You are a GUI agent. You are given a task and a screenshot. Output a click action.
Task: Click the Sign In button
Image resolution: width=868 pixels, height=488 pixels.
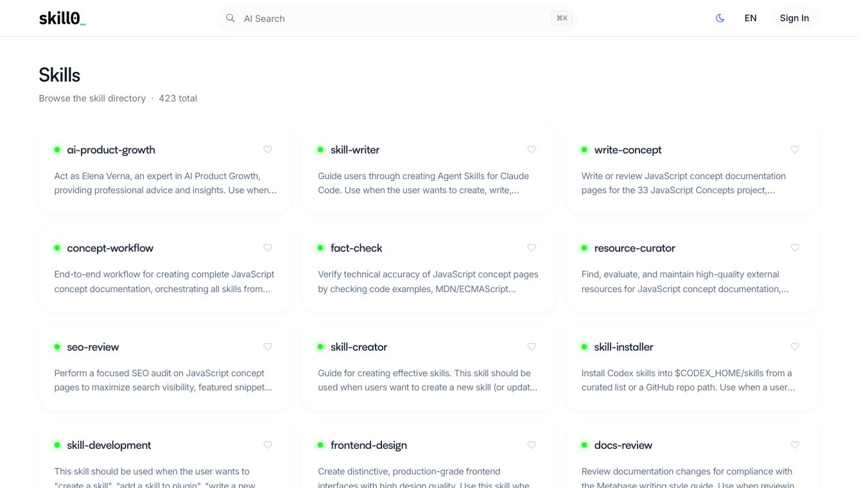794,18
